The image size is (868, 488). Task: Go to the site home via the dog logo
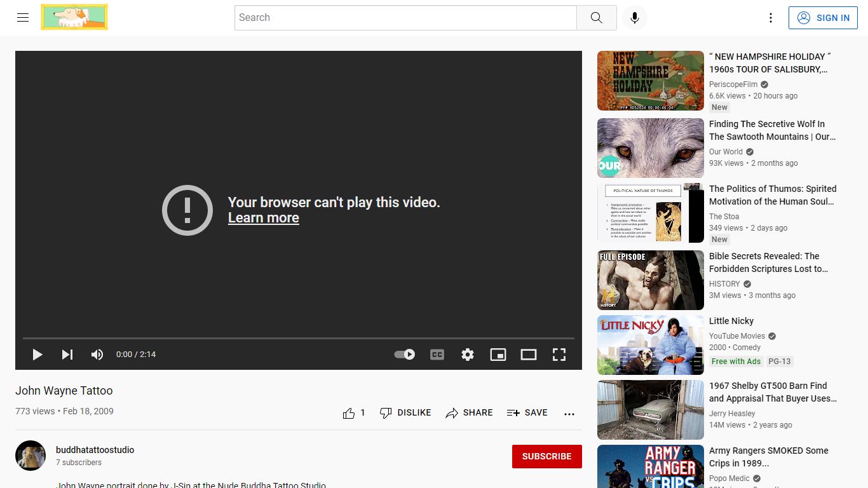pos(74,17)
